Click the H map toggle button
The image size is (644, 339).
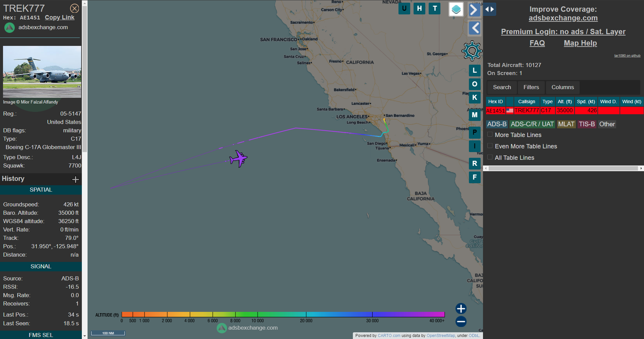pos(419,8)
